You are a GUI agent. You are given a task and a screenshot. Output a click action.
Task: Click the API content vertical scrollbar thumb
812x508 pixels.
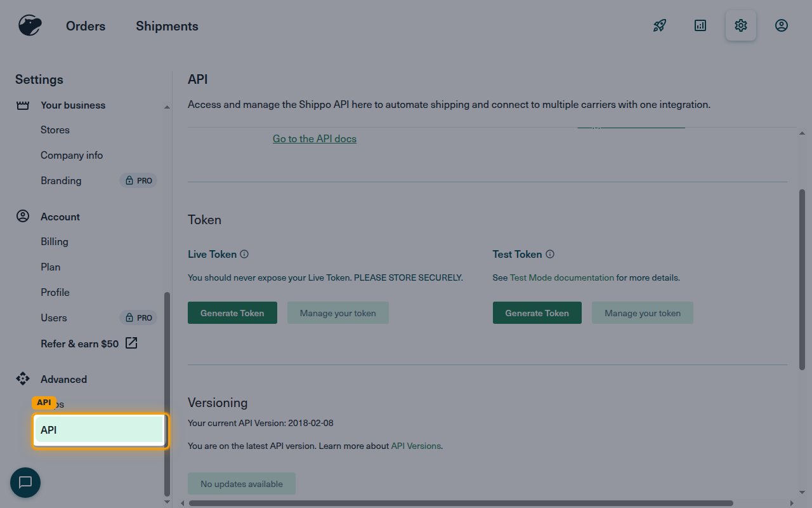pyautogui.click(x=802, y=279)
